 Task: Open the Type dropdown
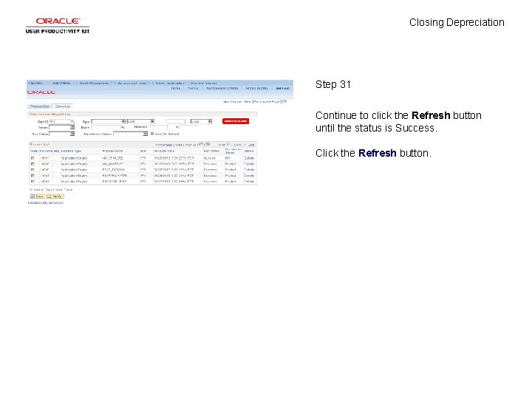click(108, 121)
